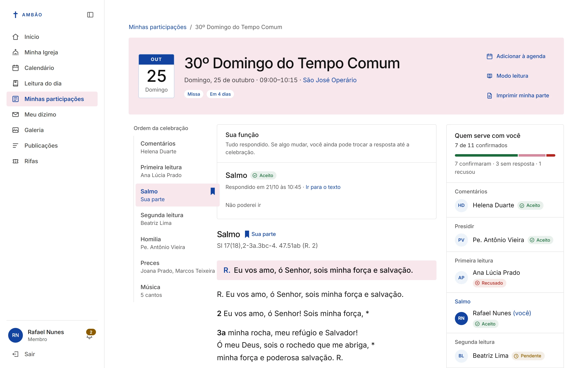Viewport: 588px width, 368px height.
Task: Click the Ambão cross logo
Action: tap(15, 15)
